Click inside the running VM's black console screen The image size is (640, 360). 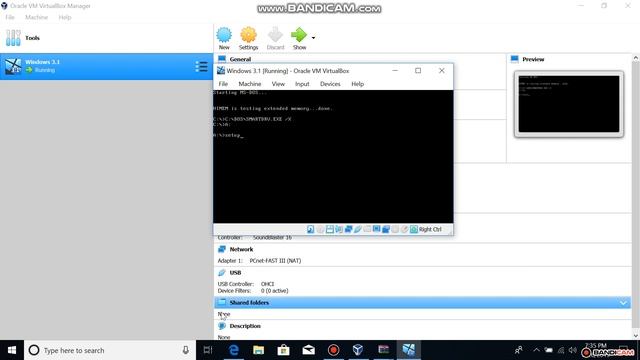click(333, 156)
